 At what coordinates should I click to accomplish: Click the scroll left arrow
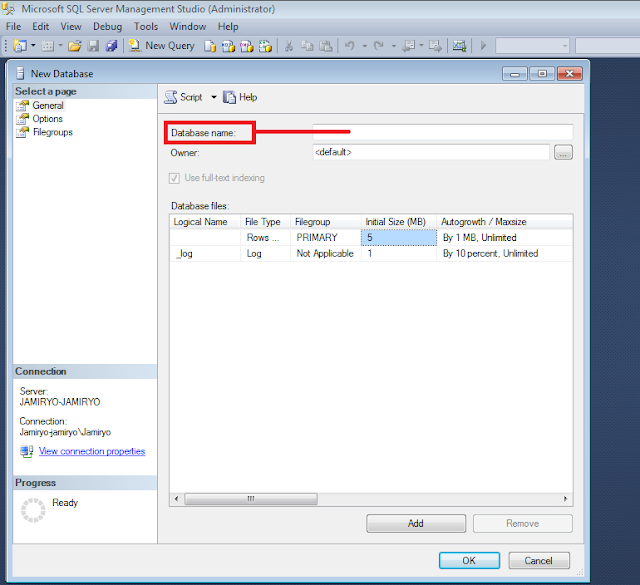click(x=176, y=499)
